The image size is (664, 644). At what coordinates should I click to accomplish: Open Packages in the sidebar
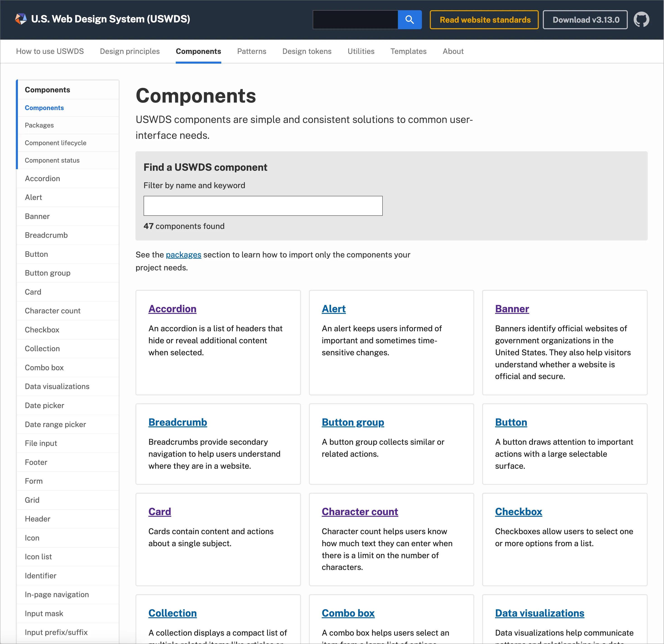click(x=68, y=125)
